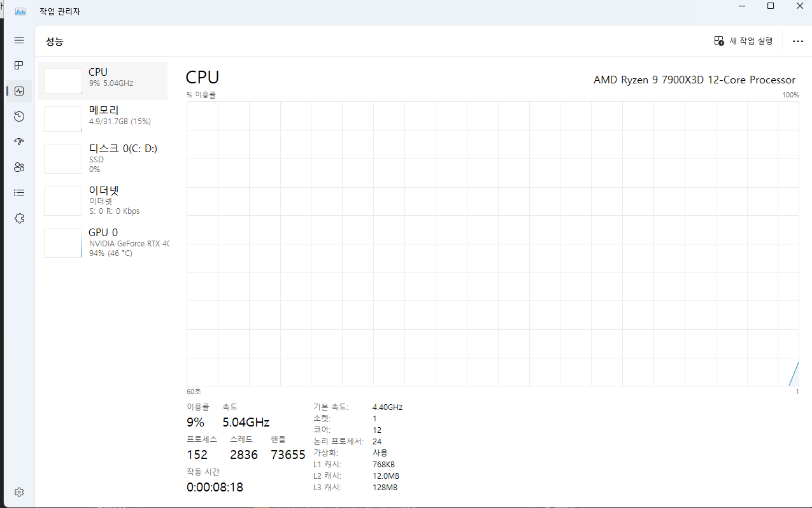
Task: Click the % 이용률 graph label
Action: (x=201, y=95)
